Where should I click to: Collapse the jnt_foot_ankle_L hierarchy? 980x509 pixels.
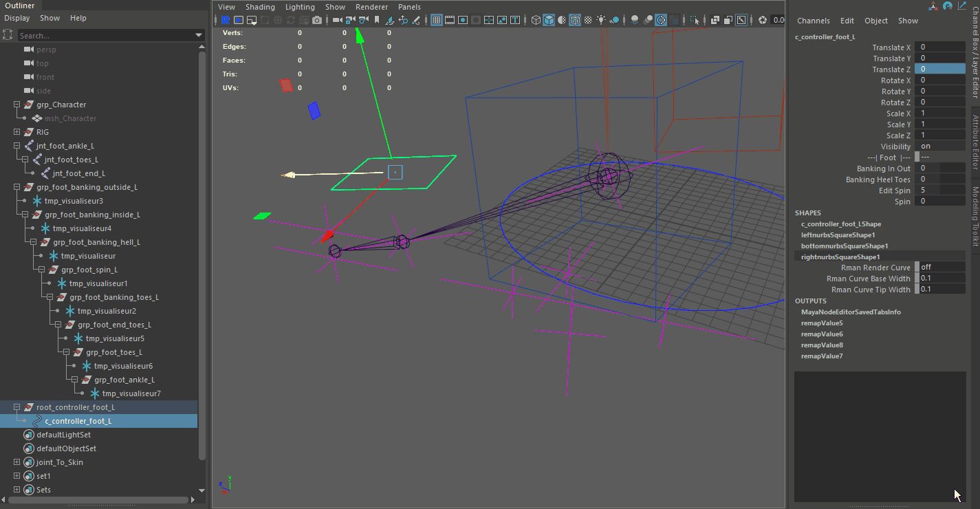tap(15, 146)
